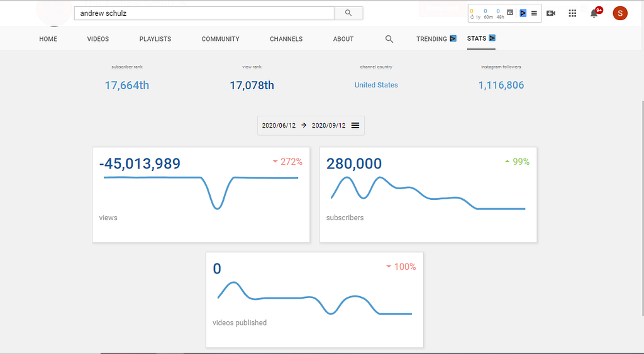Click in the search box containing andrew schulz
Viewport: 644px width, 354px height.
pos(204,13)
